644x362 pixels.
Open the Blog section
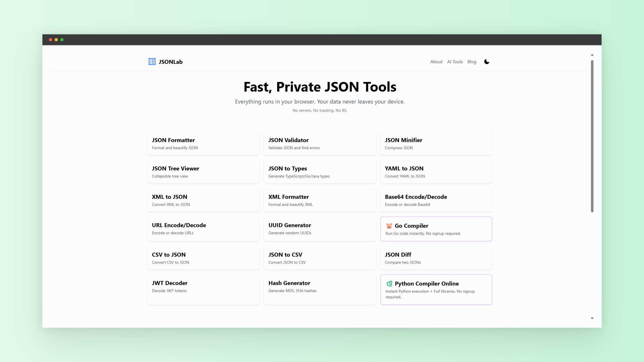coord(472,62)
